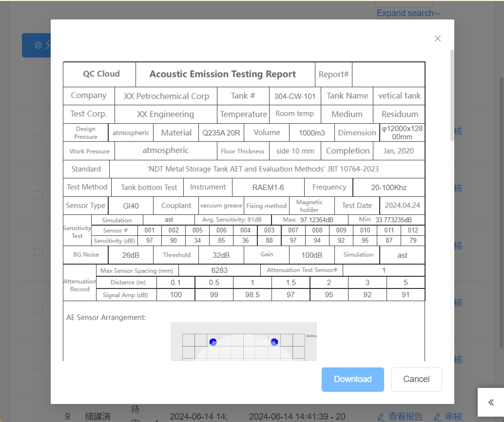The width and height of the screenshot is (504, 422).
Task: Click the gear icon on the blue button
Action: pyautogui.click(x=39, y=45)
